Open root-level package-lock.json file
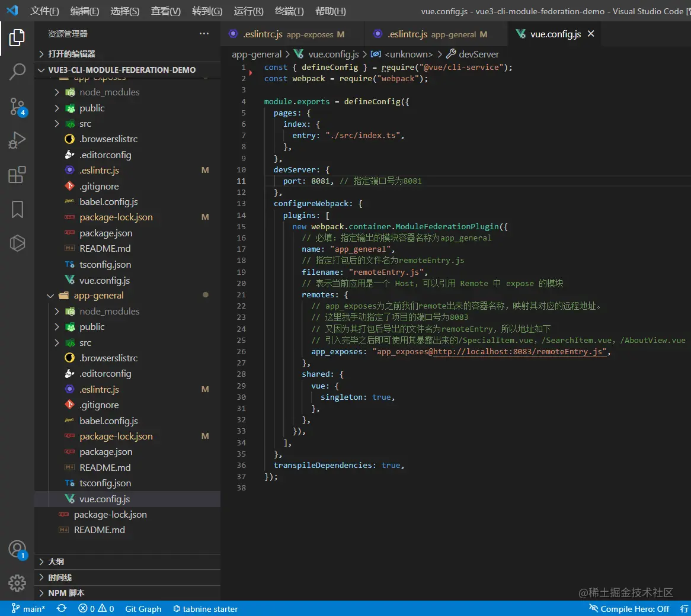691x616 pixels. point(127,514)
